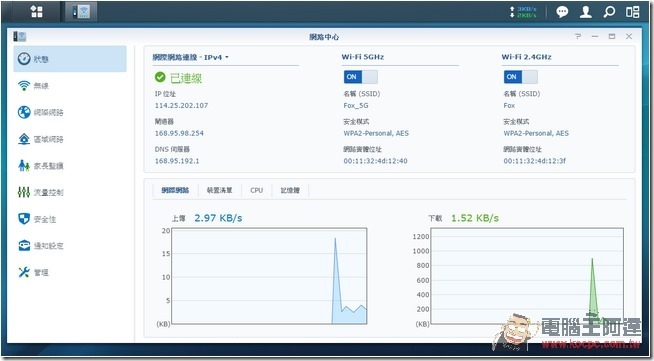This screenshot has height=361, width=654.
Task: Open the user account options icon
Action: (586, 12)
